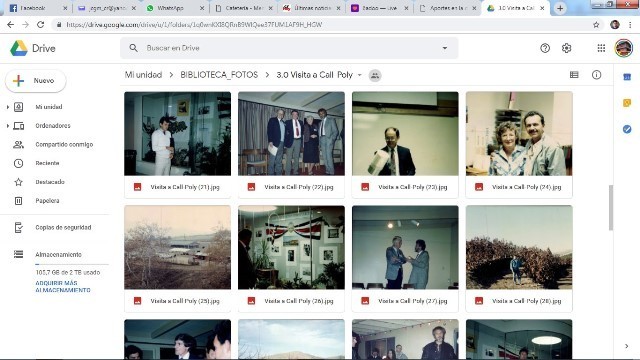This screenshot has height=360, width=640.
Task: Expand the Mi unidad tree arrow
Action: pyautogui.click(x=7, y=107)
